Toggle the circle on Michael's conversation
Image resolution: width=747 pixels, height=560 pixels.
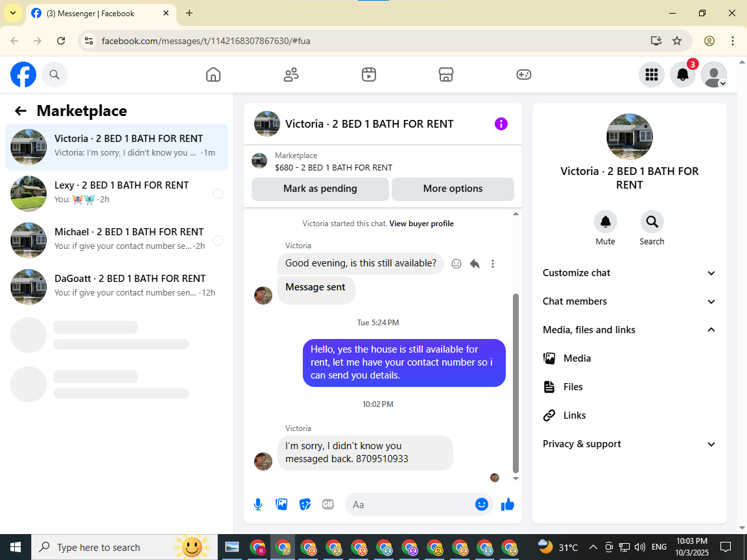click(x=218, y=240)
